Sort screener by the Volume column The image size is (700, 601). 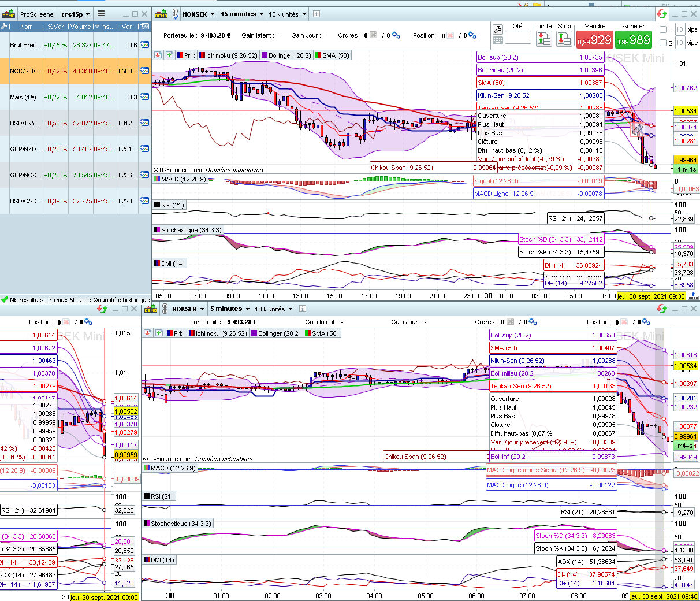tap(80, 27)
